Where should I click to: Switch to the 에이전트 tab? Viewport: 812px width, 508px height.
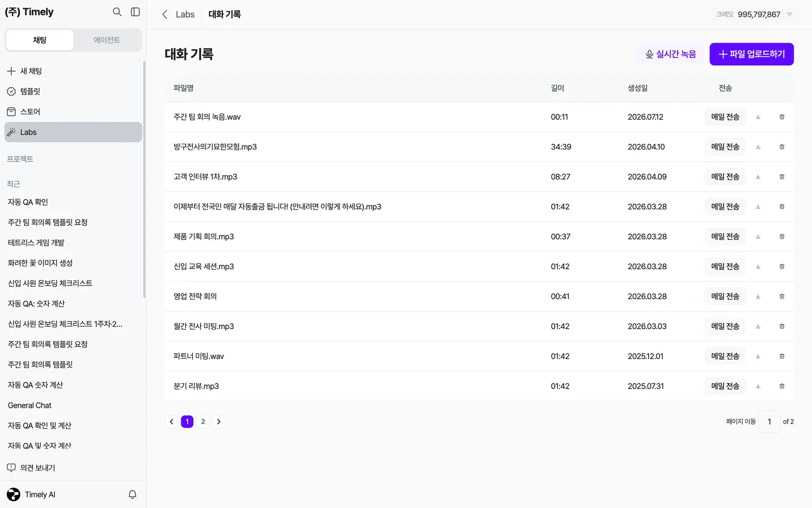coord(107,40)
